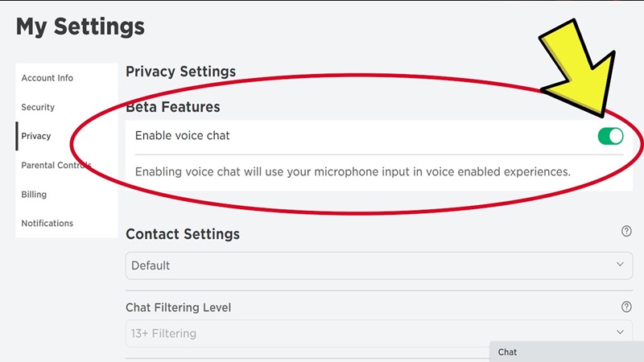The height and width of the screenshot is (362, 644).
Task: Click the Chat Filtering Level label
Action: tap(178, 307)
